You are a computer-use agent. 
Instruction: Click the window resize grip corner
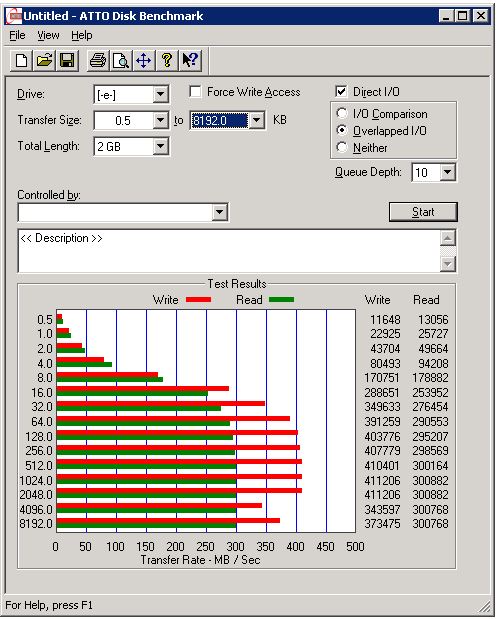point(484,607)
